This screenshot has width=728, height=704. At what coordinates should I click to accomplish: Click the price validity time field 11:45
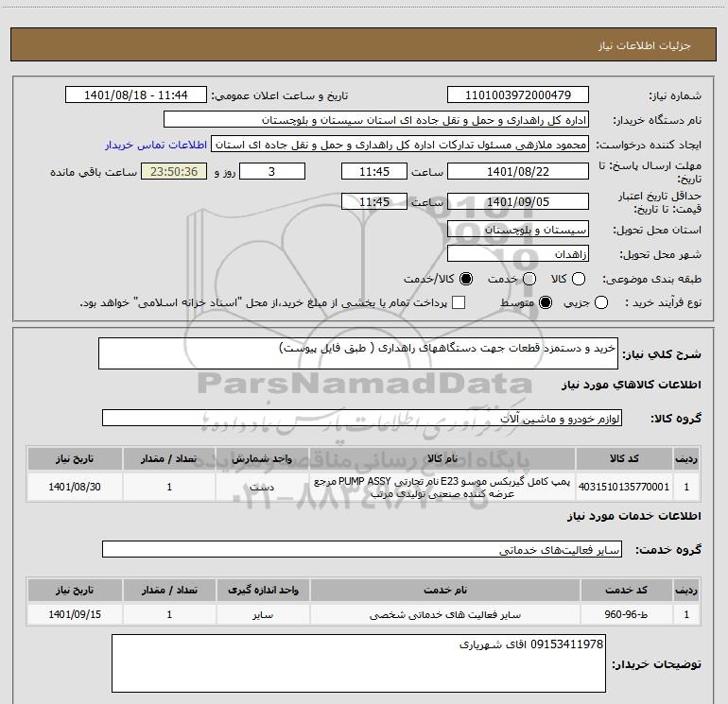(x=374, y=201)
